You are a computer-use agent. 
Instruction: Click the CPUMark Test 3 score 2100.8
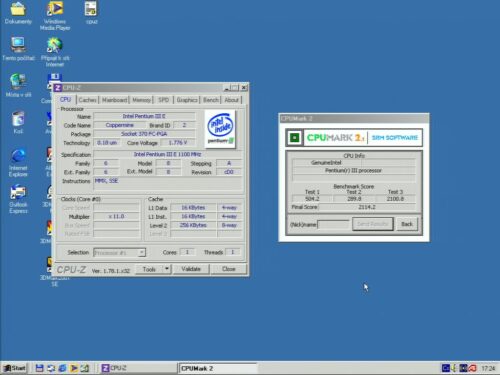click(x=395, y=199)
